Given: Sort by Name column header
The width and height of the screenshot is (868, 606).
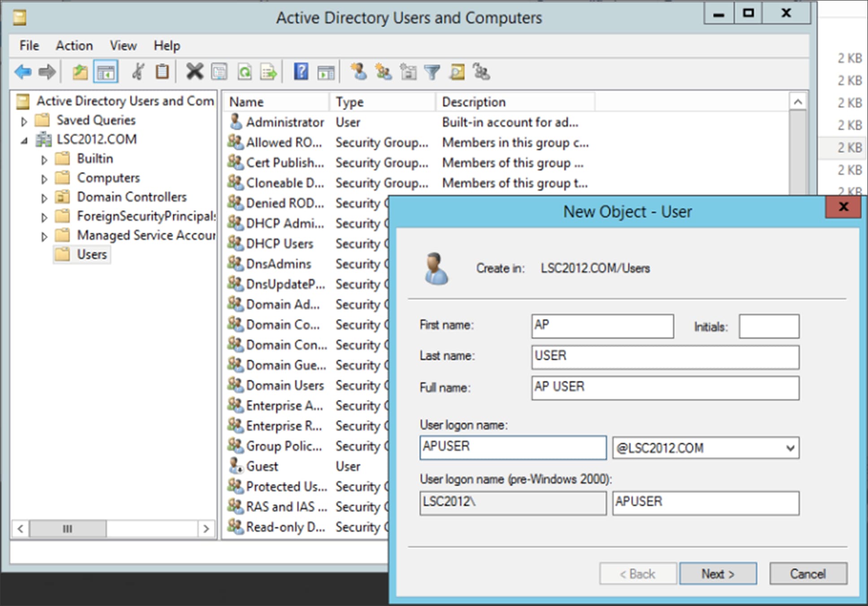Looking at the screenshot, I should tap(276, 102).
